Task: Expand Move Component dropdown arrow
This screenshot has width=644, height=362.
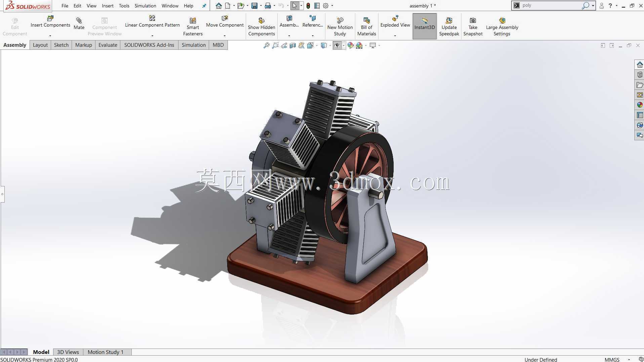Action: 225,36
